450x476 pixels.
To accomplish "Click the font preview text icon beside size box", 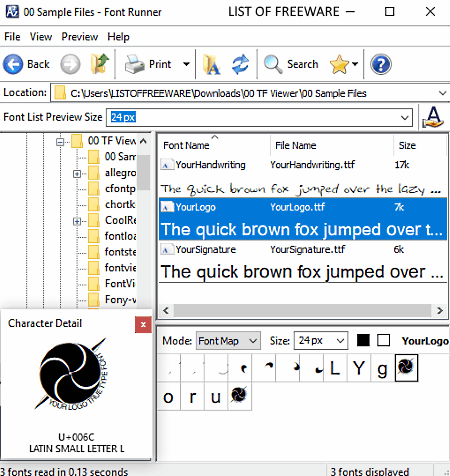I will click(x=433, y=117).
